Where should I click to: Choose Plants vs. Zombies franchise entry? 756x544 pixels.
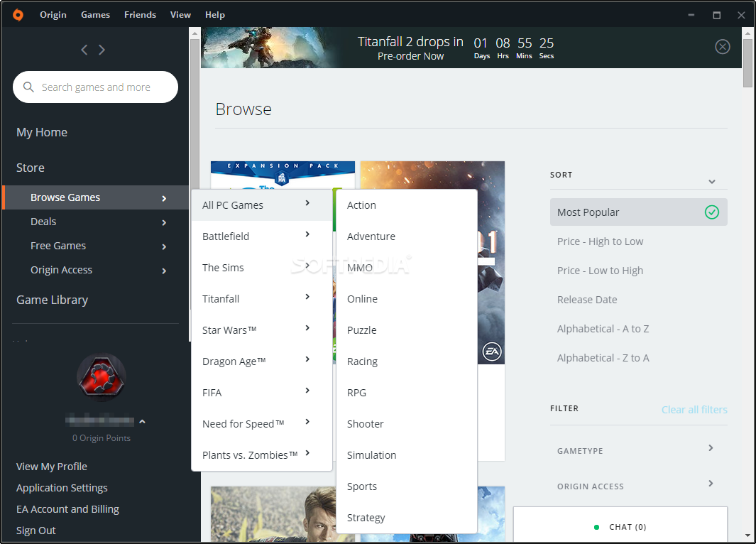pyautogui.click(x=262, y=455)
